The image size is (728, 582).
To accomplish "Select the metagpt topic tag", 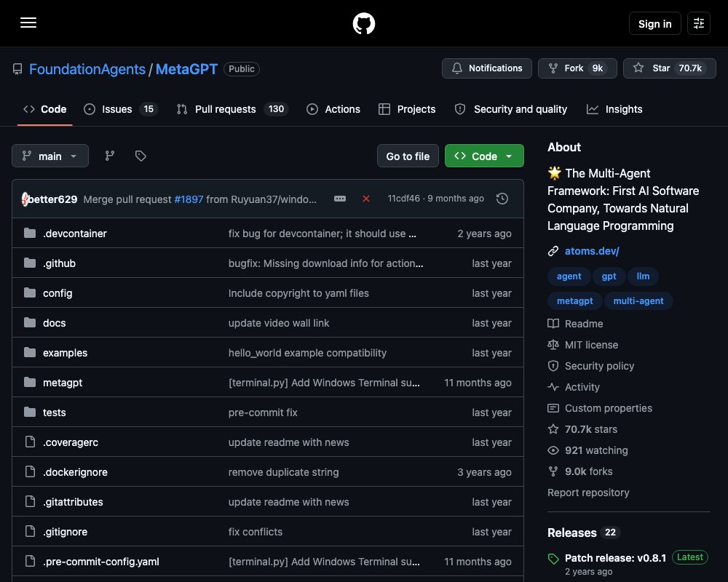I will pyautogui.click(x=575, y=300).
